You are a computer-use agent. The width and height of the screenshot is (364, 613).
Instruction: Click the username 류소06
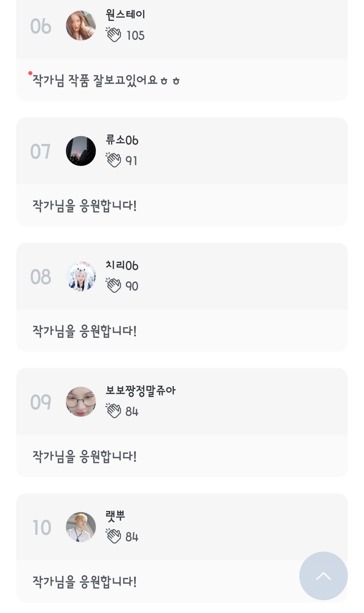coord(122,140)
